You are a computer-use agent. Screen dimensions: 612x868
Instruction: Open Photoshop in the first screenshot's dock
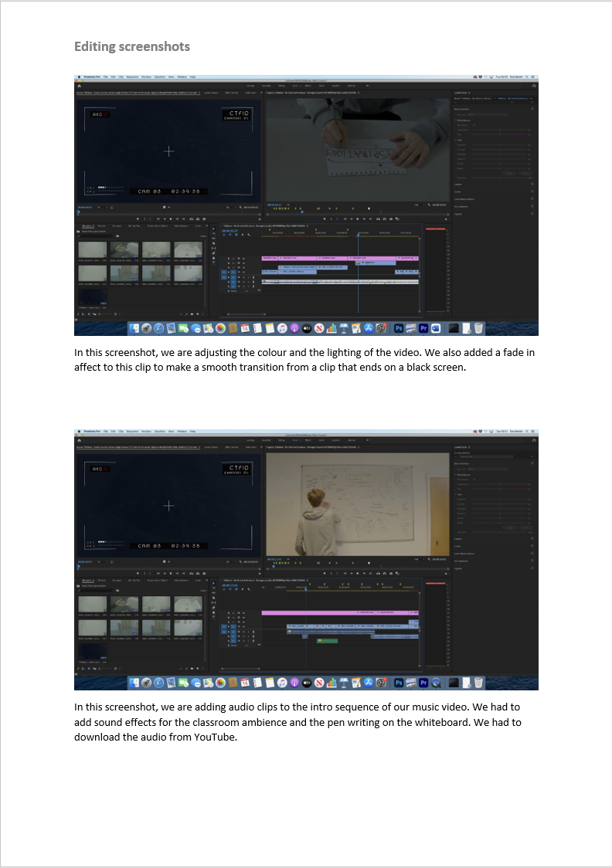tap(398, 328)
